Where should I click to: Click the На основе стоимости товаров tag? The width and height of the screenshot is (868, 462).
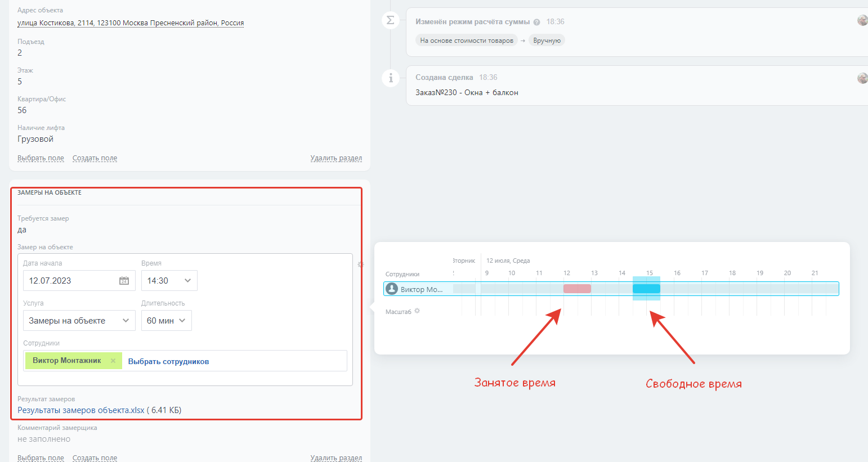click(467, 41)
